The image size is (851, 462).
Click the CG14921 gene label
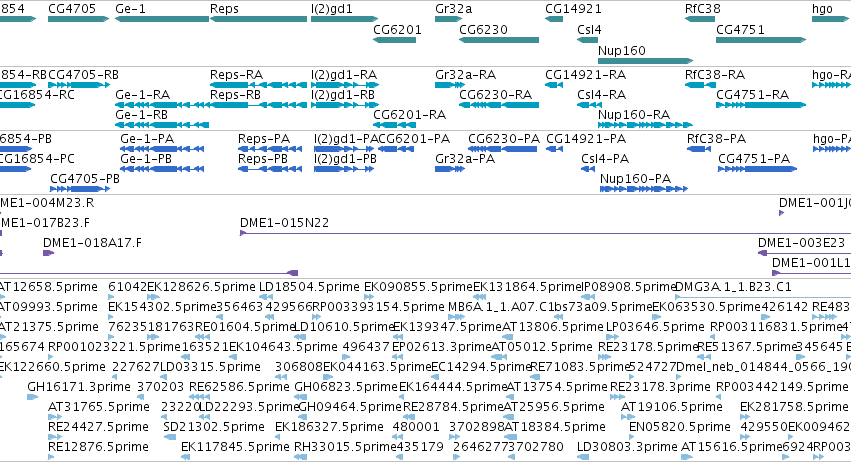coord(573,9)
